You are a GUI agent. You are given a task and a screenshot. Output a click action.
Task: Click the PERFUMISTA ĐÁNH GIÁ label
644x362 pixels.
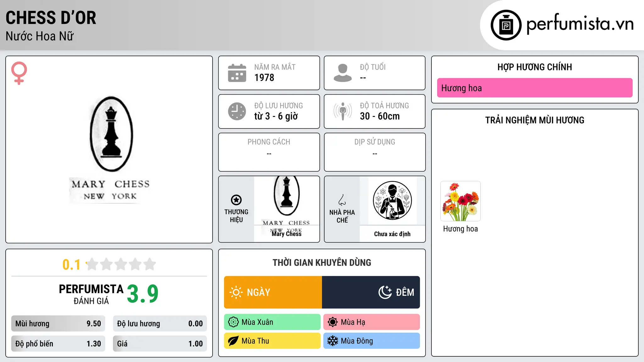91,294
